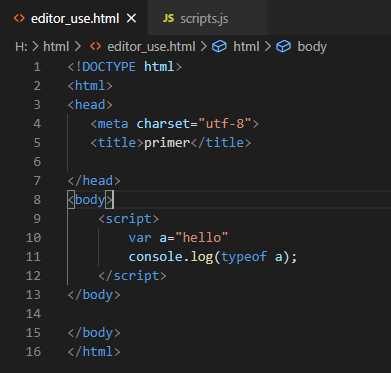
Task: Click the closing </html> tag
Action: coord(94,352)
